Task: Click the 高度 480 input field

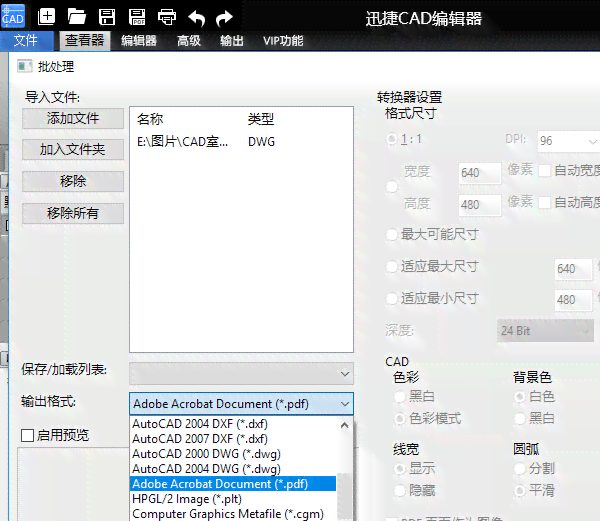Action: click(479, 205)
